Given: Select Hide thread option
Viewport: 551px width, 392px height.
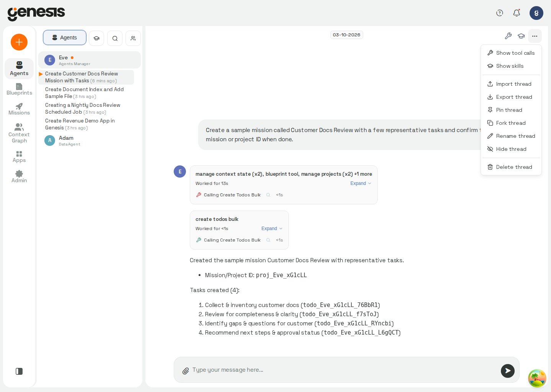Looking at the screenshot, I should (x=511, y=149).
